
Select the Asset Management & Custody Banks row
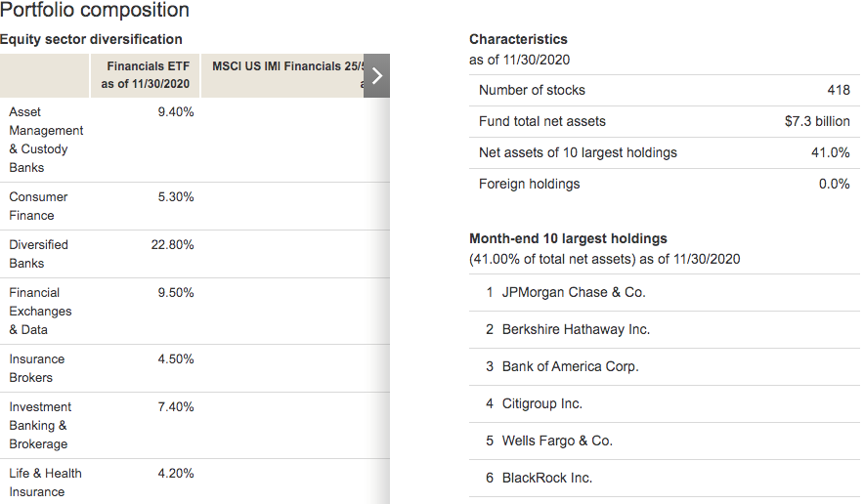click(x=195, y=140)
